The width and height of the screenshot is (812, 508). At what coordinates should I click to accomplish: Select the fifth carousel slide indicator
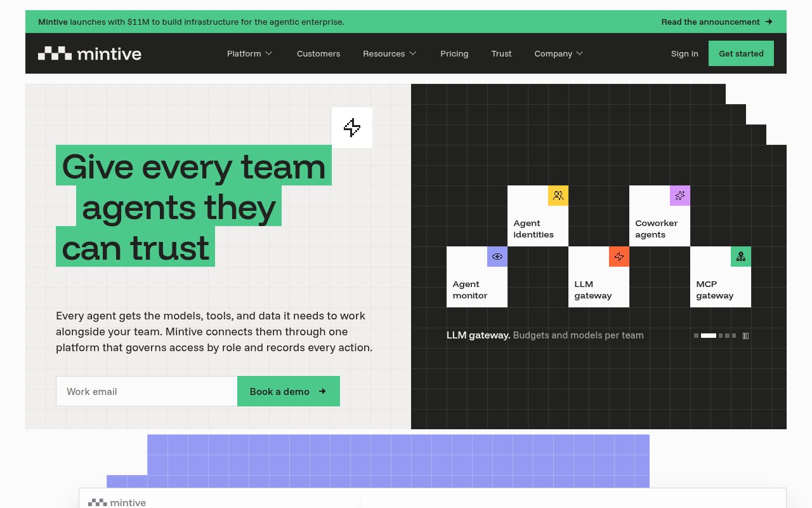coord(734,335)
